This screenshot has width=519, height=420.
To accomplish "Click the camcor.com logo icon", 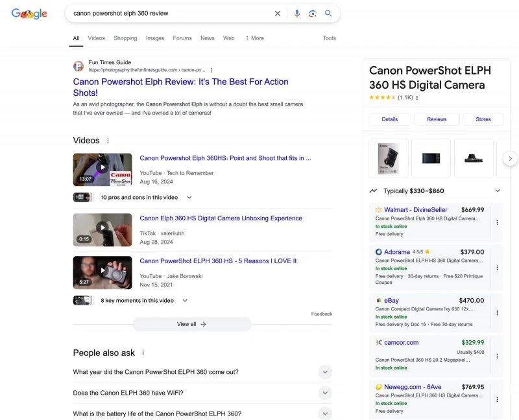I will [x=379, y=342].
